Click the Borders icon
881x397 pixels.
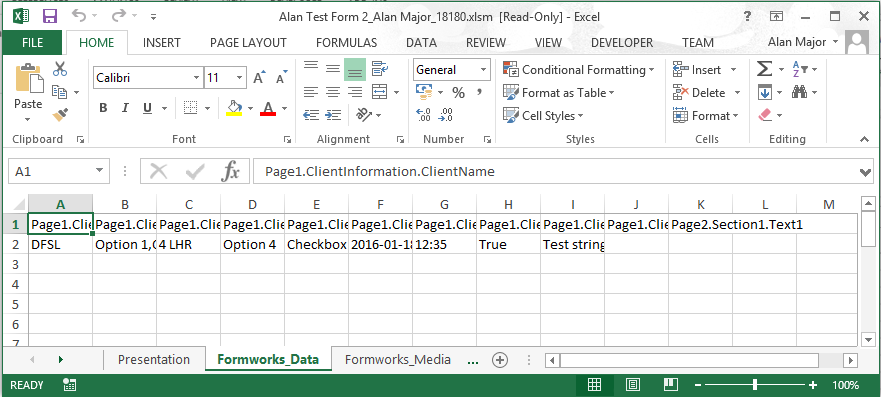[x=190, y=108]
